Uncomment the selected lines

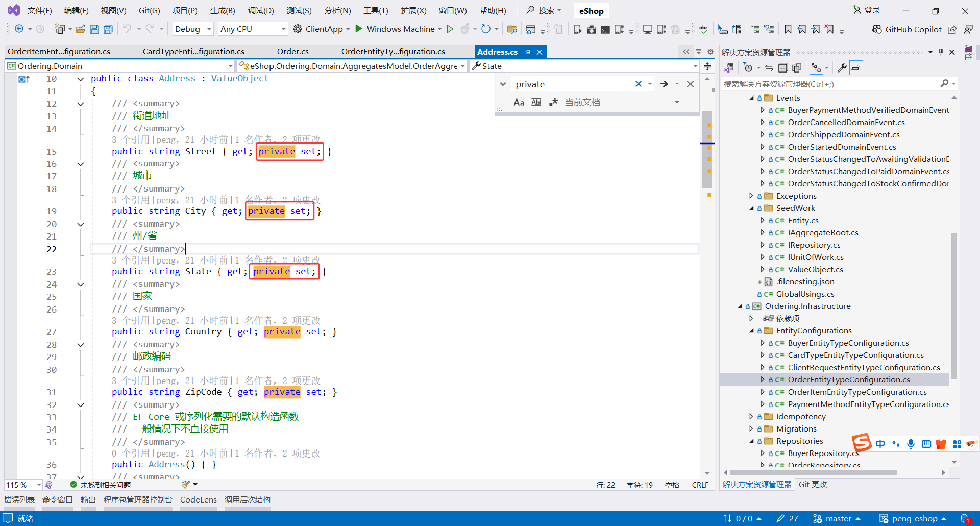click(x=769, y=29)
